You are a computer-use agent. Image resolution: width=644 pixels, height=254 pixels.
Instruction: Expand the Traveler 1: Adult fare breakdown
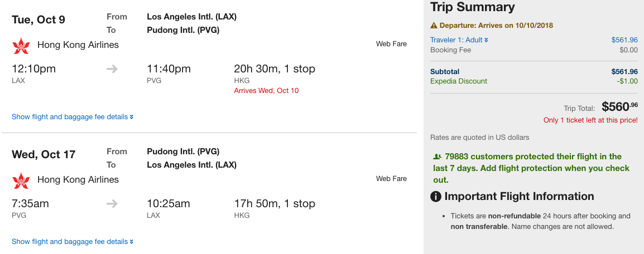point(459,40)
